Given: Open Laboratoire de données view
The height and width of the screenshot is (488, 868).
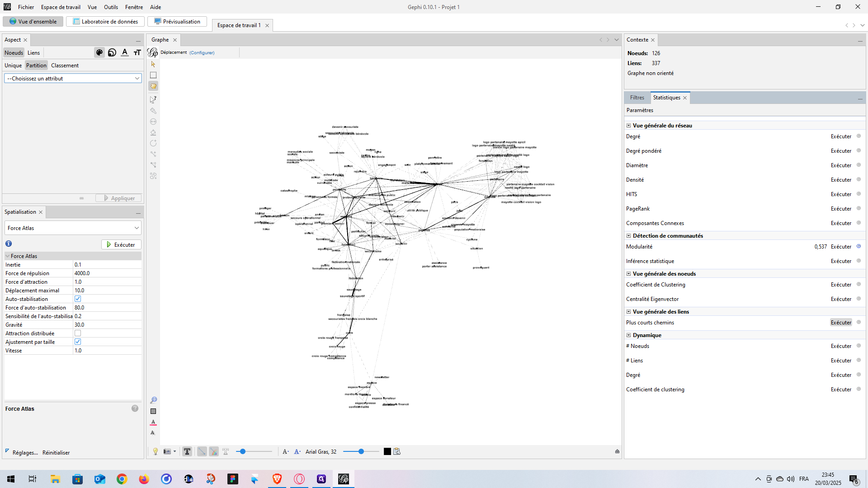Looking at the screenshot, I should pos(105,21).
